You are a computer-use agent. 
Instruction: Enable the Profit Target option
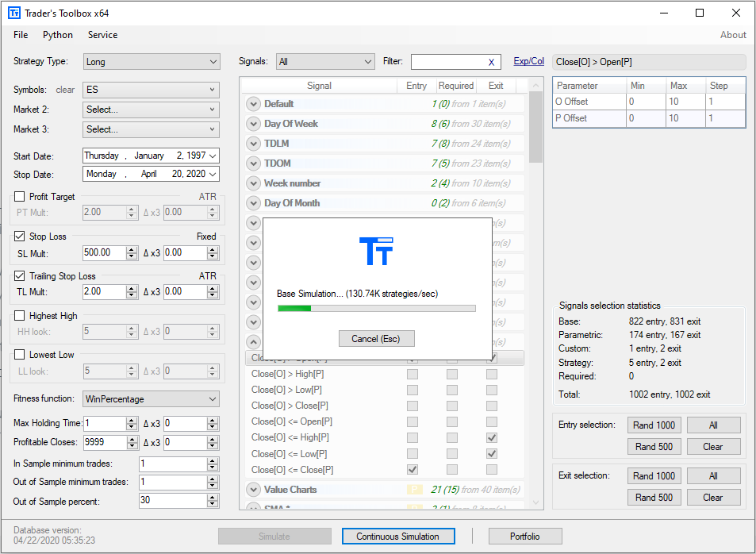[x=19, y=196]
